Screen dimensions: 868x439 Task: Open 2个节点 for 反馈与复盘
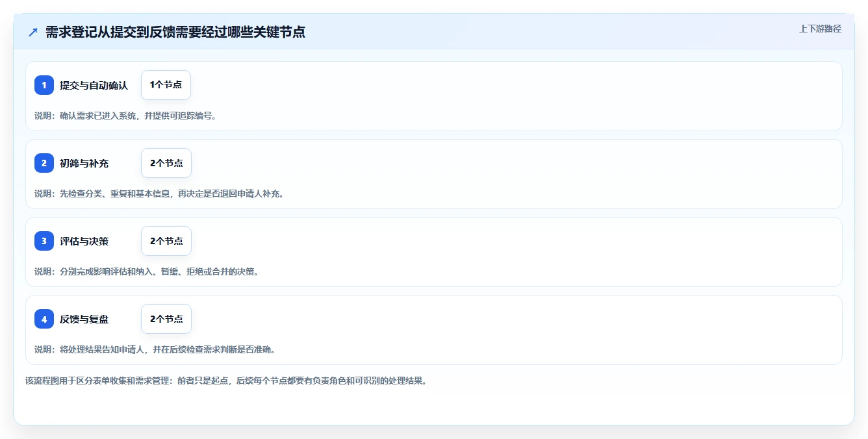pos(166,319)
